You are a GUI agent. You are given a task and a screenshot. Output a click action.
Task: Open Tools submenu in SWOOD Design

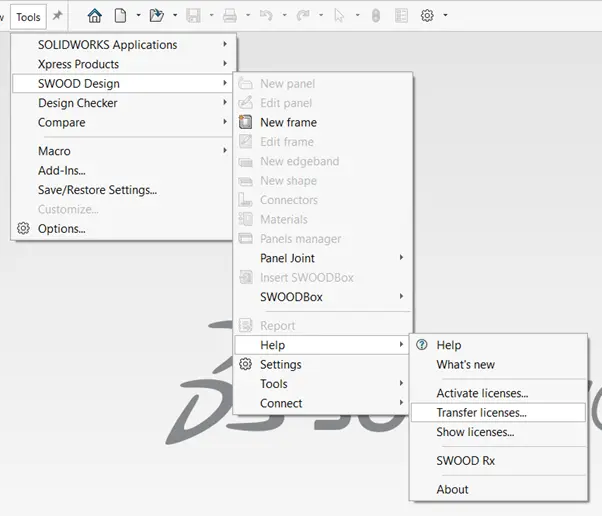[322, 384]
